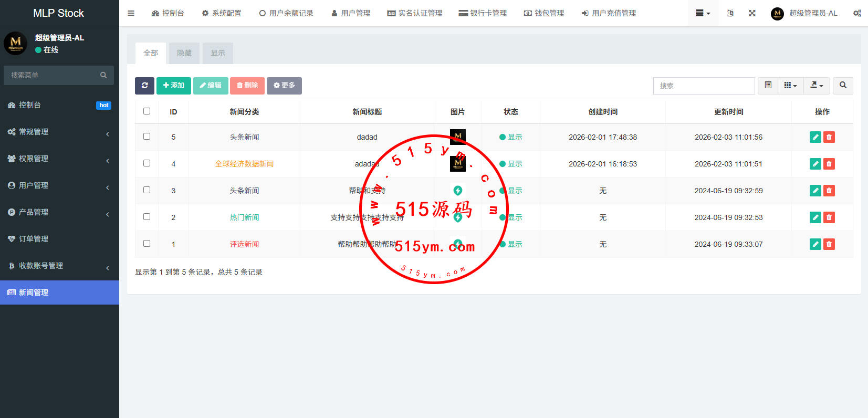Image resolution: width=868 pixels, height=418 pixels.
Task: Check the select-all checkbox in table header
Action: pos(147,111)
